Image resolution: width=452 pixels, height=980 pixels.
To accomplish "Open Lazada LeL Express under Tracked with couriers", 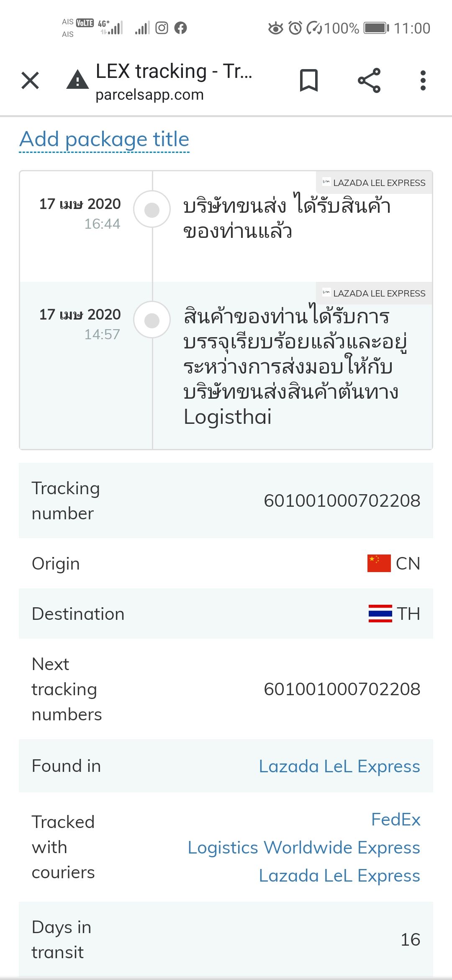I will (339, 875).
